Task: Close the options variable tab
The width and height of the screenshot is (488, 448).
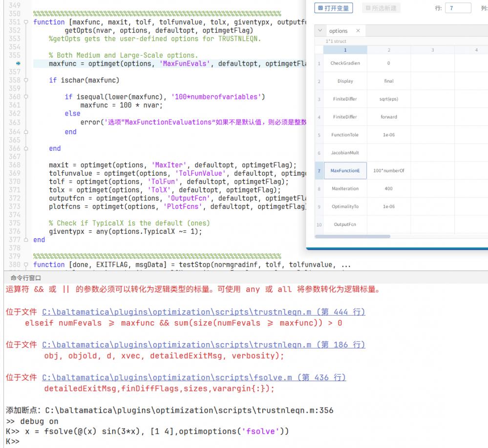Action: [x=358, y=31]
